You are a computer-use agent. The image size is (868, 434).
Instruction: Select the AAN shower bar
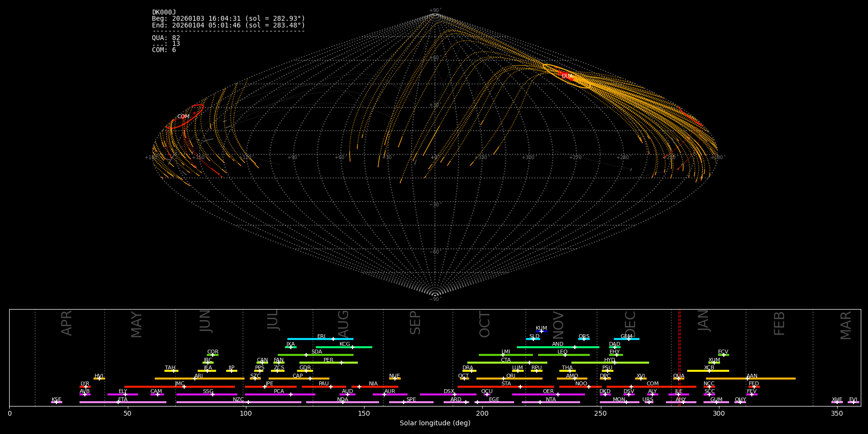click(750, 379)
